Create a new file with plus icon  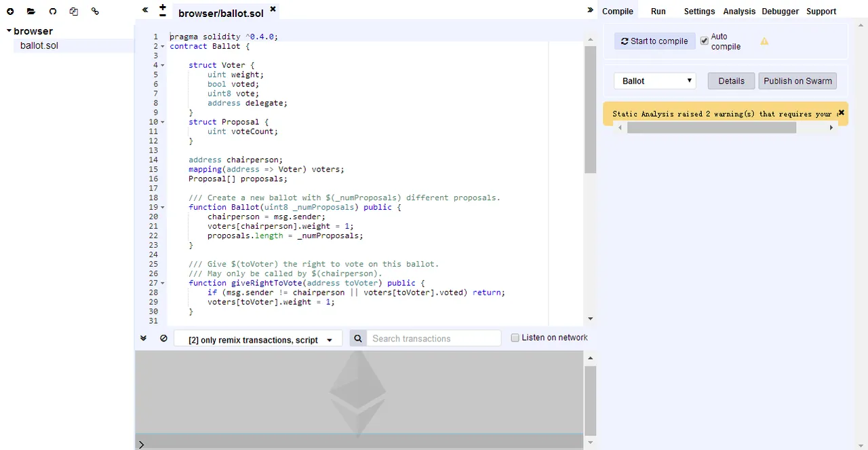(10, 12)
